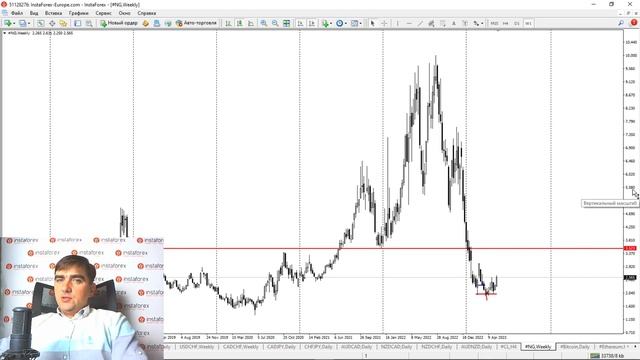Select the equidistant channel tool
This screenshot has height=360, width=640.
[x=431, y=23]
